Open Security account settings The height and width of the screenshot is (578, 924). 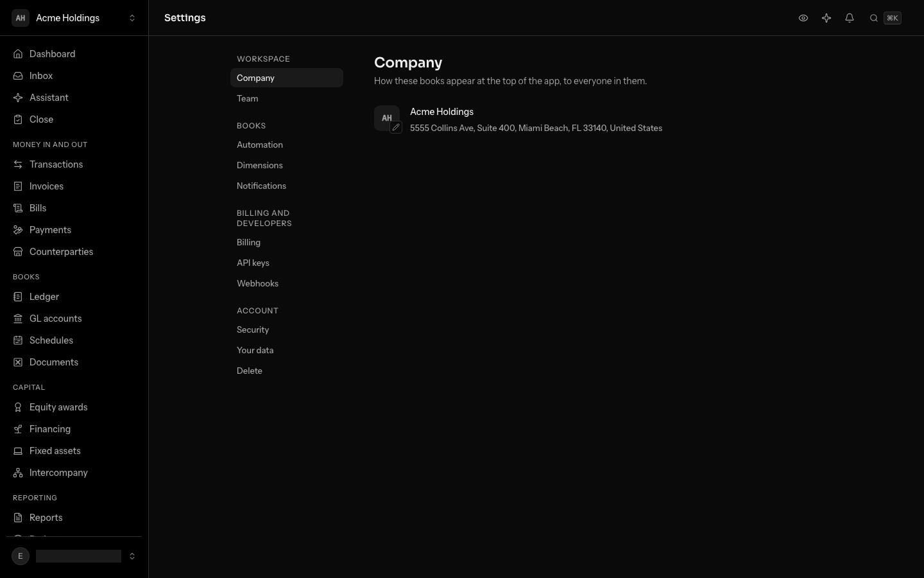coord(287,329)
